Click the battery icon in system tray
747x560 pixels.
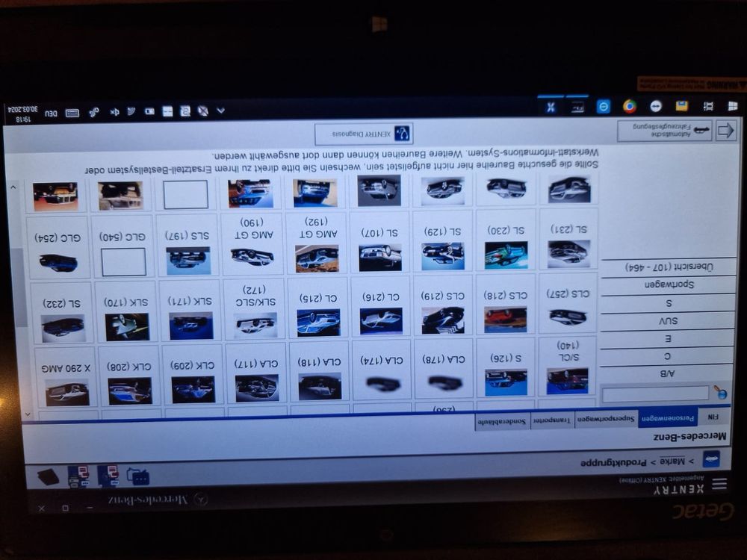(x=149, y=111)
